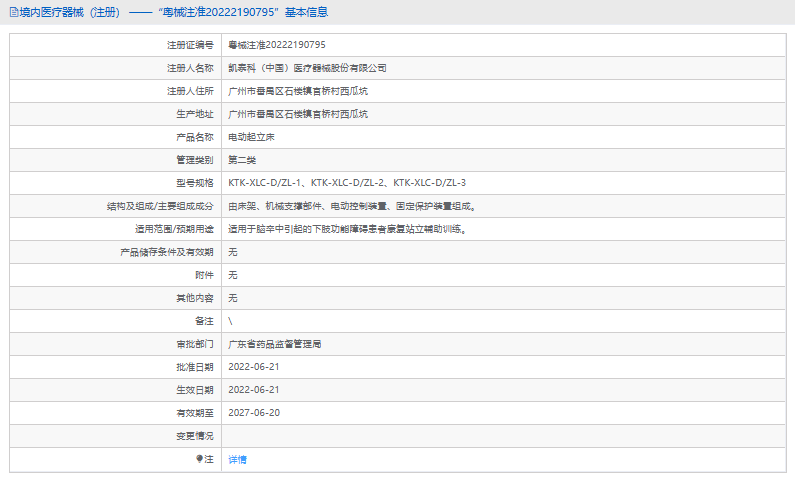Click expiry date 2027-06-20
This screenshot has width=795, height=479.
point(254,413)
